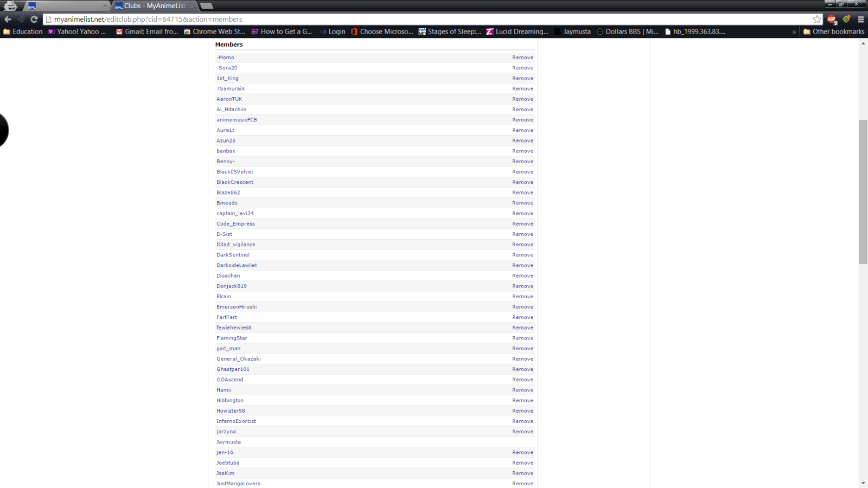The height and width of the screenshot is (488, 868).
Task: Switch to the first MyAnimeList tab
Action: 65,6
